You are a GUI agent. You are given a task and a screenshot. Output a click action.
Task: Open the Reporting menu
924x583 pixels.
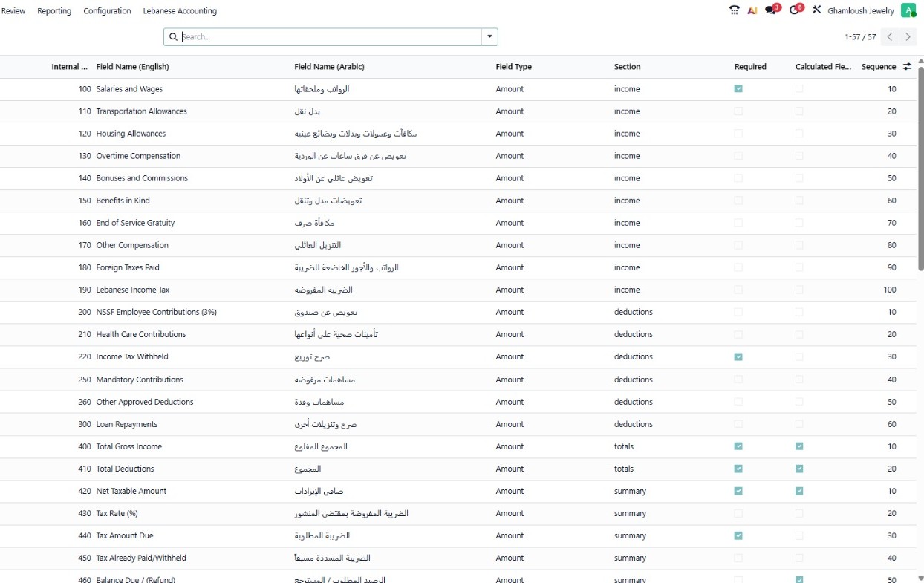(x=54, y=11)
